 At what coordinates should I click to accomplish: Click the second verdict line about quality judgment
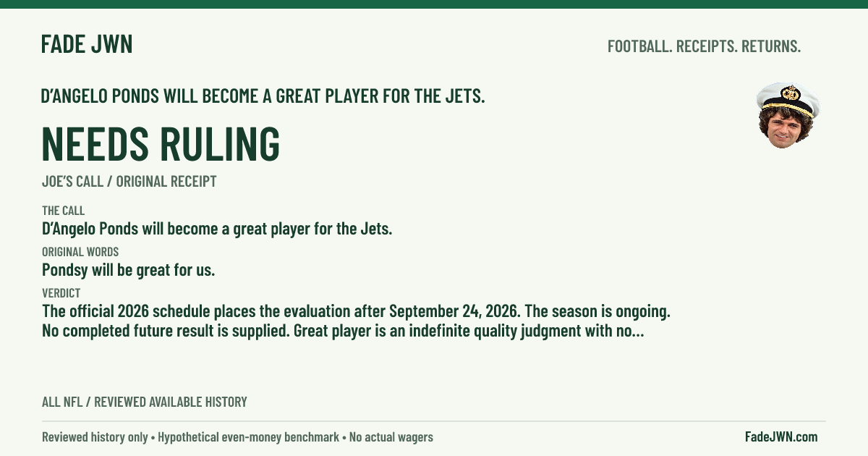click(x=344, y=332)
